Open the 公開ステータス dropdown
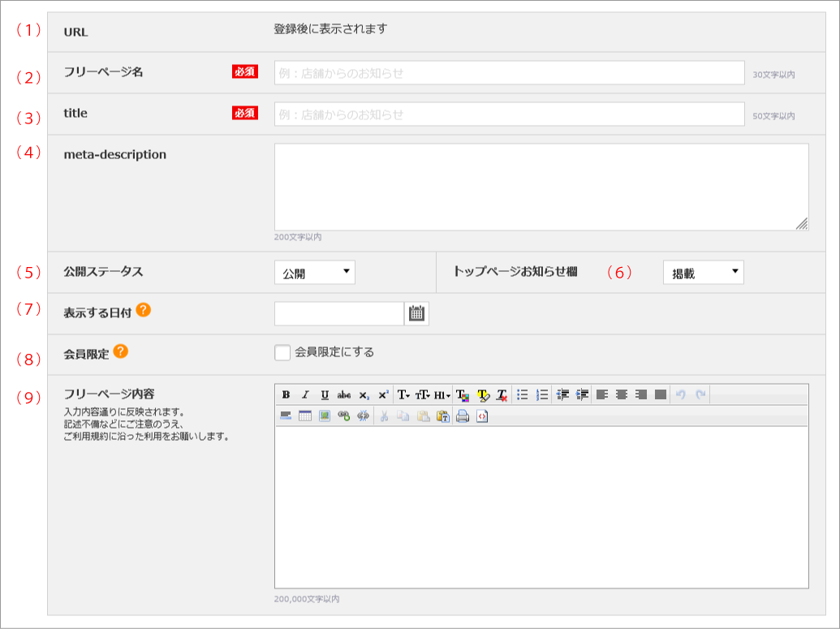840x629 pixels. (315, 273)
